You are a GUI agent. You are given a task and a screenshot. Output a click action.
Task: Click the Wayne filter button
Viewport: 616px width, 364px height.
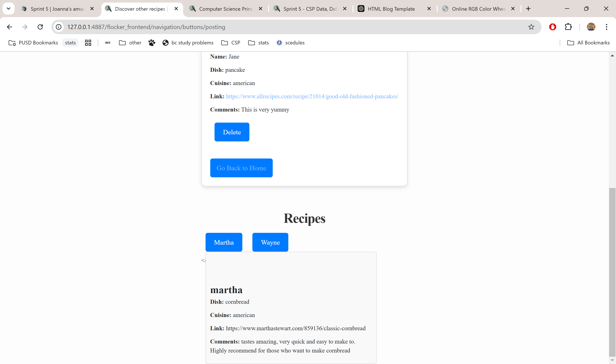pos(270,242)
